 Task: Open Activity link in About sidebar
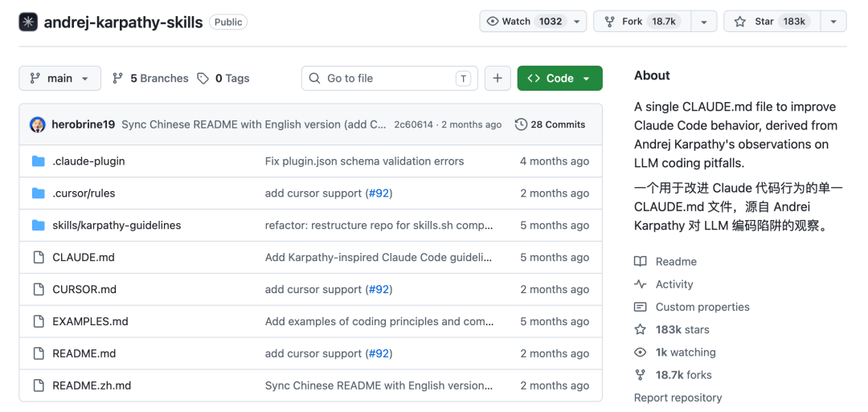point(674,284)
